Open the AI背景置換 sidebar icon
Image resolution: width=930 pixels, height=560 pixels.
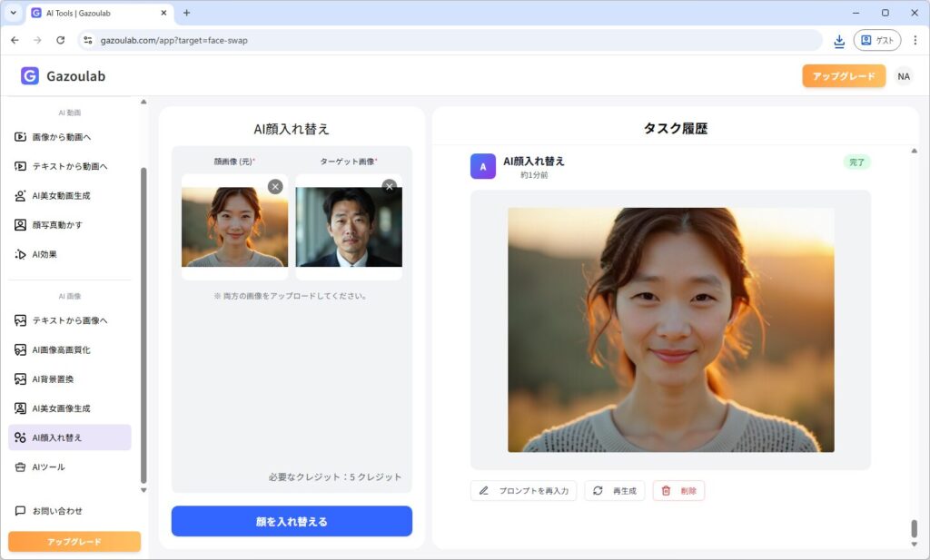click(21, 378)
